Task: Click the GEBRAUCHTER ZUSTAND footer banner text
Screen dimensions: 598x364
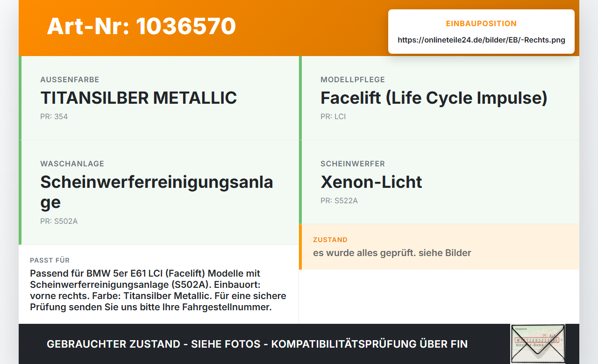Action: 257,344
